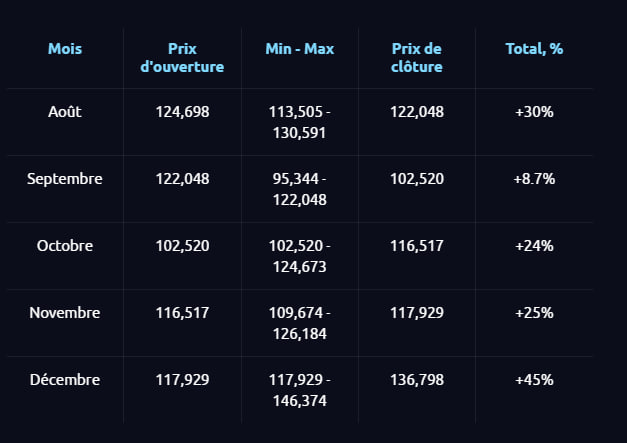This screenshot has height=443, width=627.
Task: Select the +45% total cell
Action: (534, 380)
